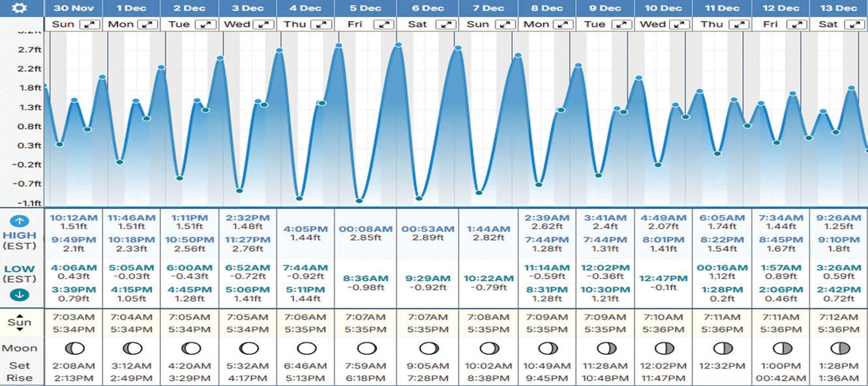The width and height of the screenshot is (868, 386).
Task: Click the 4:05PM 1.44ft high tide entry
Action: (x=307, y=233)
